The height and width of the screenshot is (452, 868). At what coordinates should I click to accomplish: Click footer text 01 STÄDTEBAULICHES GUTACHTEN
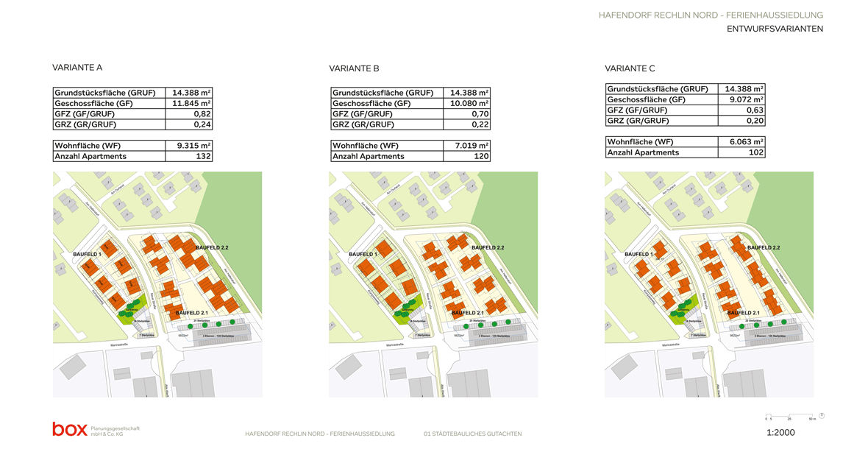coord(473,434)
